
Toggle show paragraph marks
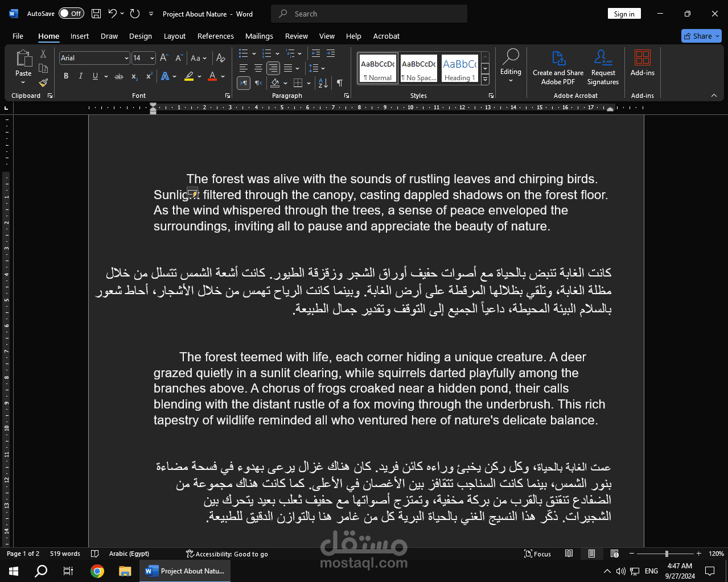click(x=340, y=83)
